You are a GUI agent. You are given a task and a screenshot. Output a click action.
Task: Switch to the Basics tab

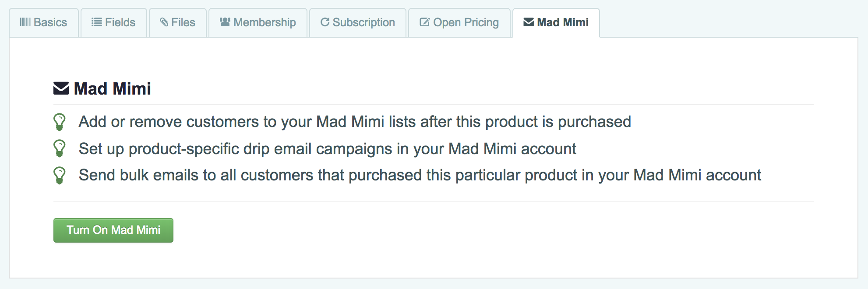click(x=44, y=23)
